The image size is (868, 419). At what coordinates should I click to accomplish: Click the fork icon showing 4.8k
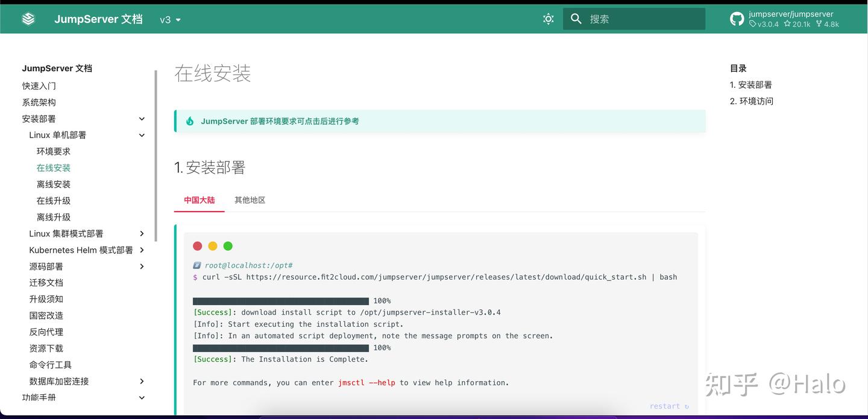click(818, 24)
